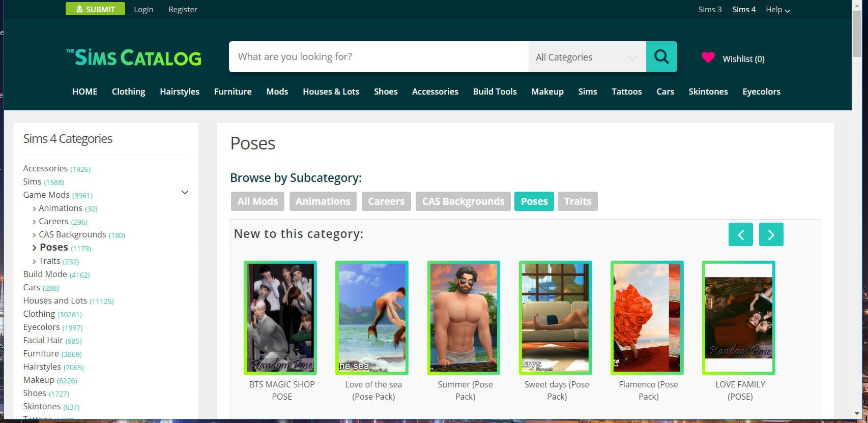The width and height of the screenshot is (868, 423).
Task: Click the search input field
Action: pyautogui.click(x=379, y=56)
